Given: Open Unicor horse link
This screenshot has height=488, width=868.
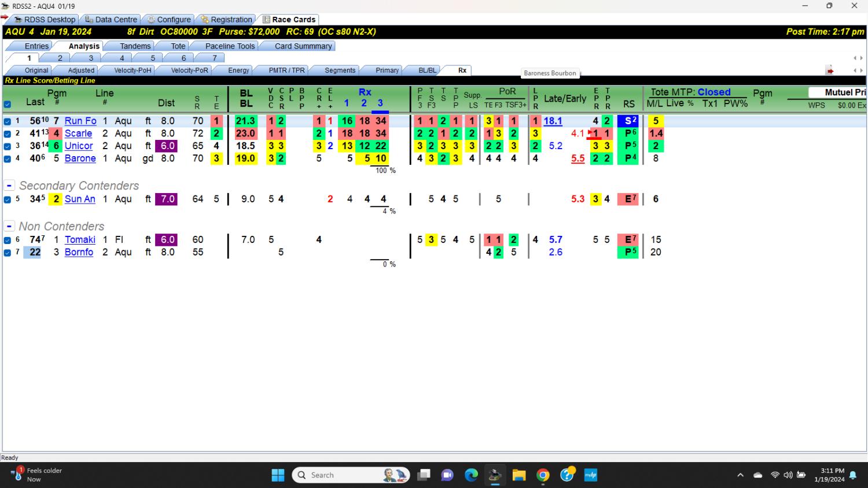Looking at the screenshot, I should coord(79,146).
